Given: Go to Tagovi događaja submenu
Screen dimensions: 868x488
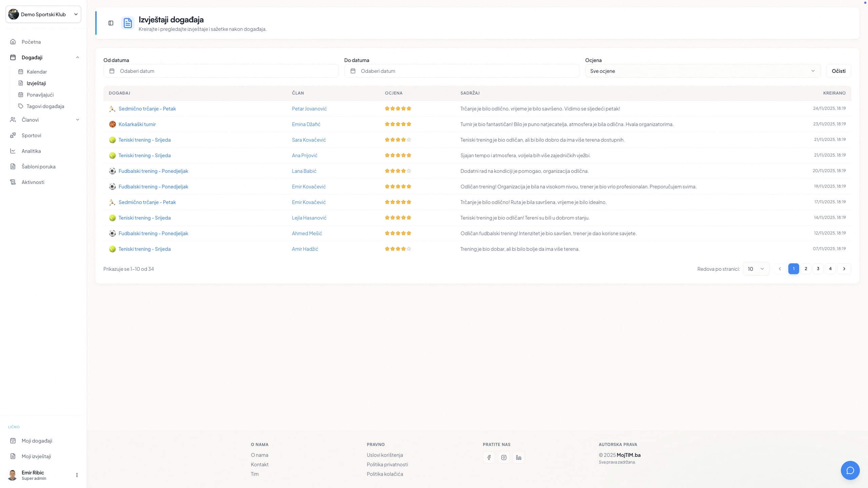Looking at the screenshot, I should coord(45,106).
